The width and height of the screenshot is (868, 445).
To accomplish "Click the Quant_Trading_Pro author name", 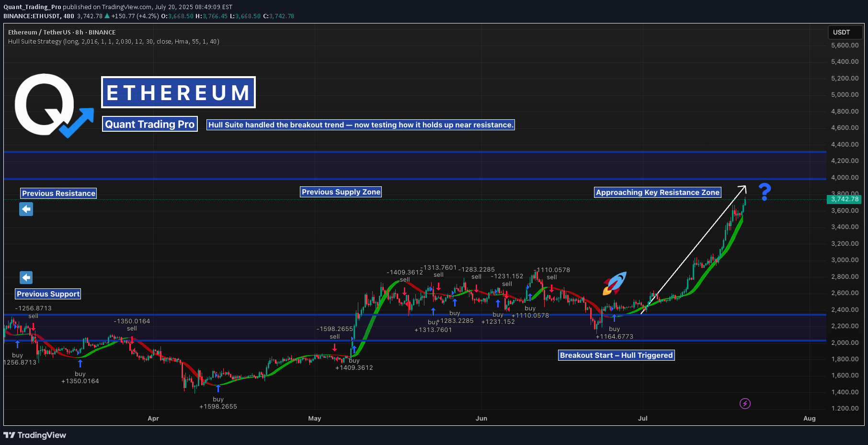I will click(x=32, y=7).
